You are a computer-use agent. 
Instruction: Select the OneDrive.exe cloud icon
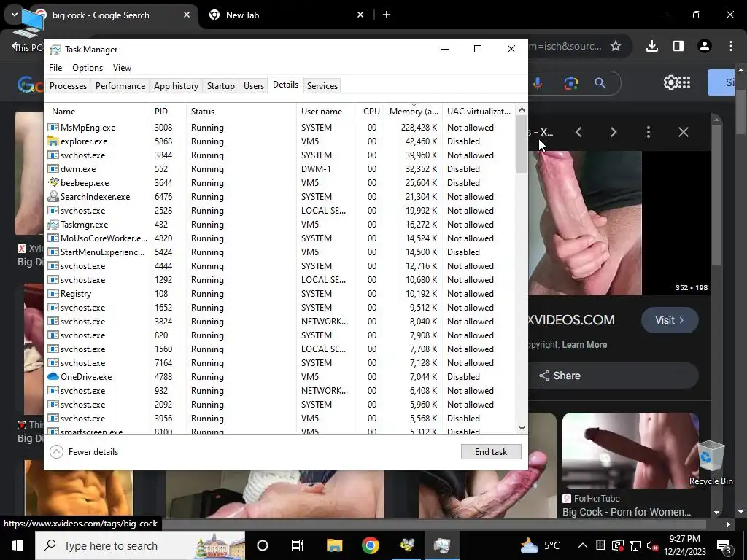[53, 377]
